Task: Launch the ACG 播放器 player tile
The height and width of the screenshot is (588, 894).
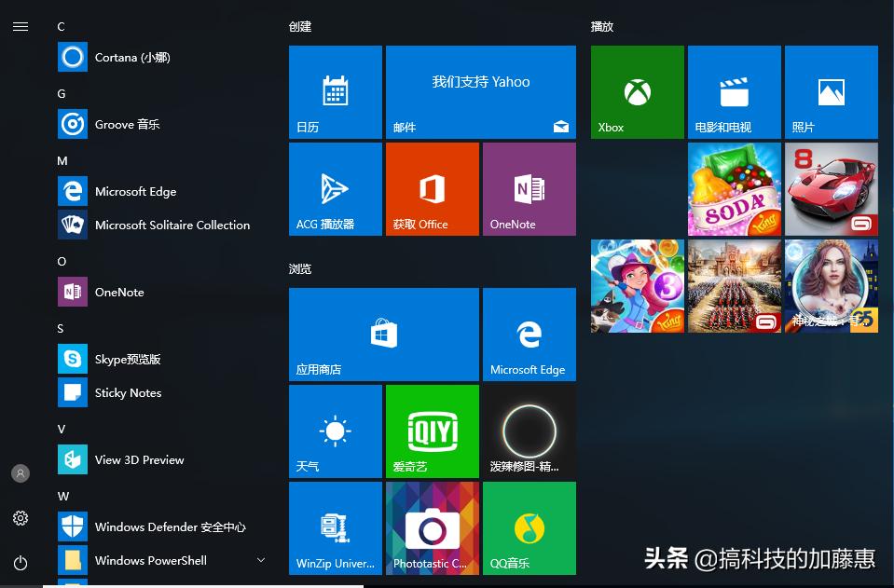Action: pyautogui.click(x=335, y=188)
